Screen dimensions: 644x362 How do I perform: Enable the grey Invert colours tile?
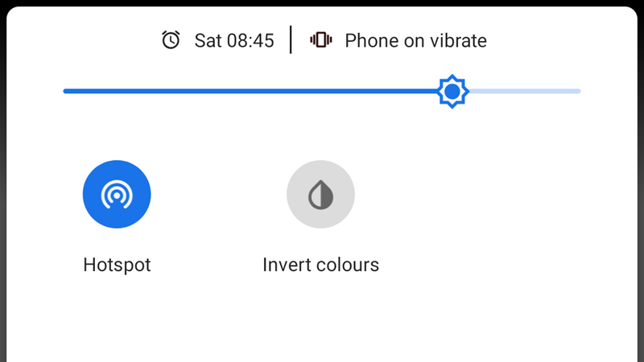pos(320,194)
